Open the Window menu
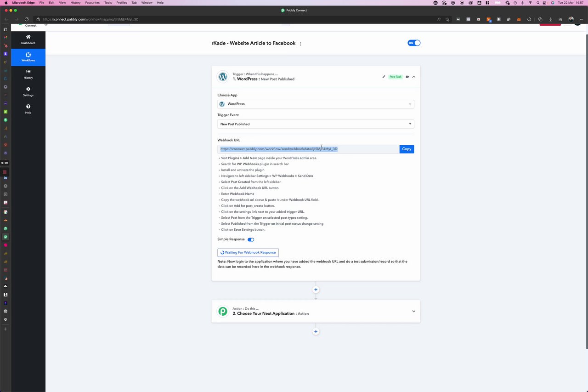The height and width of the screenshot is (392, 588). [x=147, y=3]
